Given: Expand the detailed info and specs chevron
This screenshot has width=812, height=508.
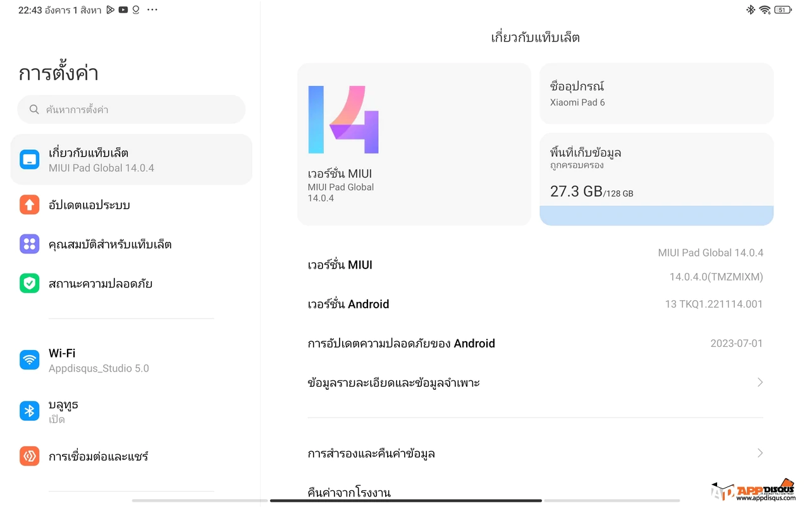Looking at the screenshot, I should coord(760,382).
